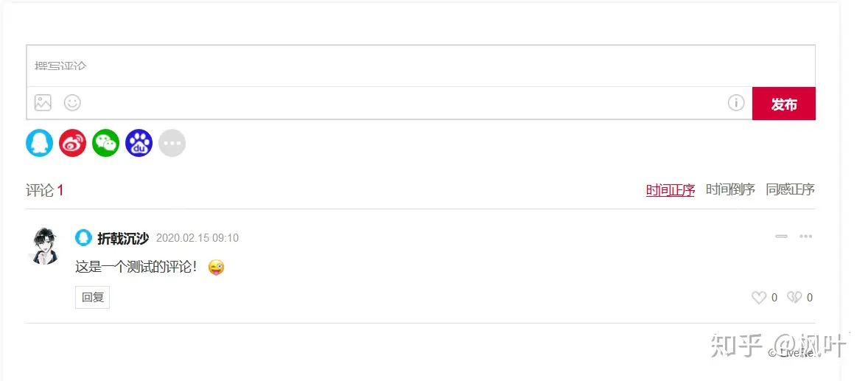Sort comments by 同感正序
868x381 pixels.
point(791,189)
